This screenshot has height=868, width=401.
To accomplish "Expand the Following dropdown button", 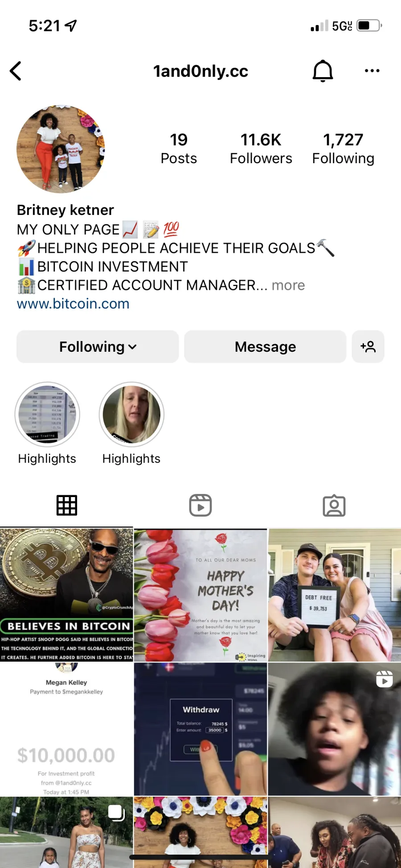I will pos(98,346).
